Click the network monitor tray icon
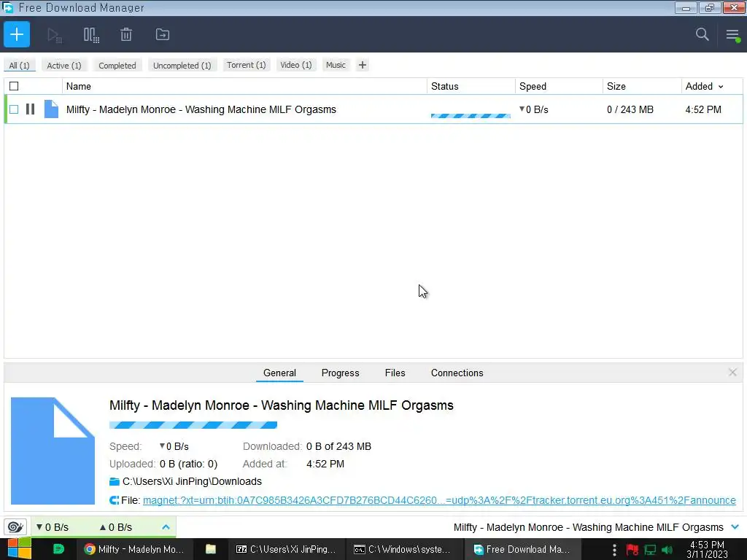747x560 pixels. [x=650, y=550]
